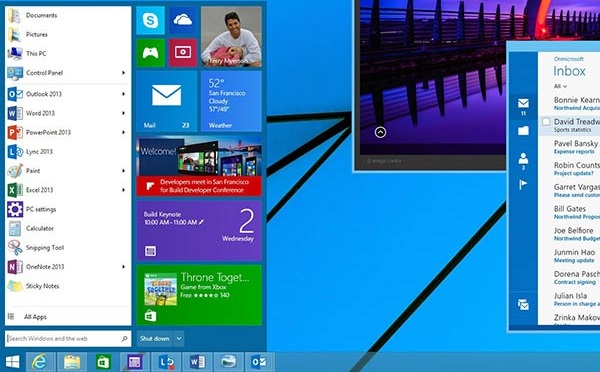600x372 pixels.
Task: Expand Control Panel submenu arrow
Action: (x=123, y=73)
